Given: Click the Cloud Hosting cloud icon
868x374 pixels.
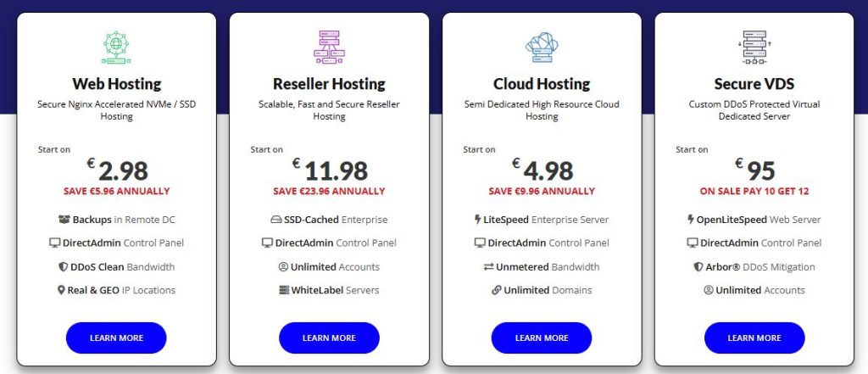Looking at the screenshot, I should [x=542, y=46].
